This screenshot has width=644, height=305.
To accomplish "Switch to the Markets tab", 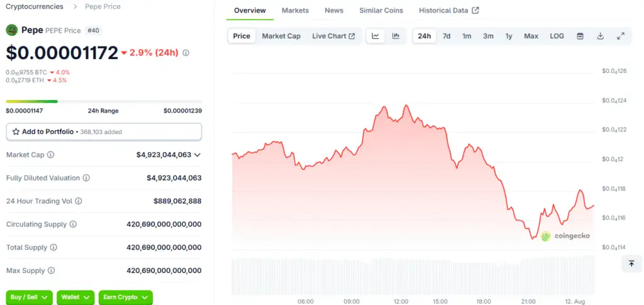I will point(295,11).
